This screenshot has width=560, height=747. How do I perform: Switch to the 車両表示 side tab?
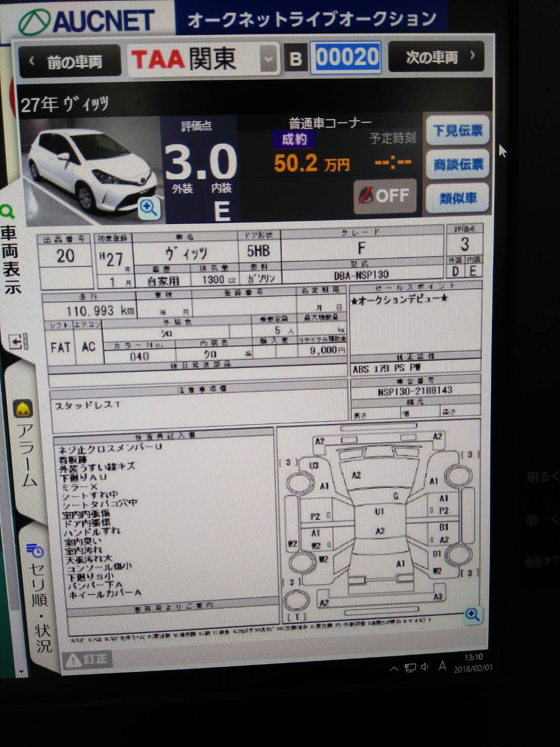(x=10, y=259)
